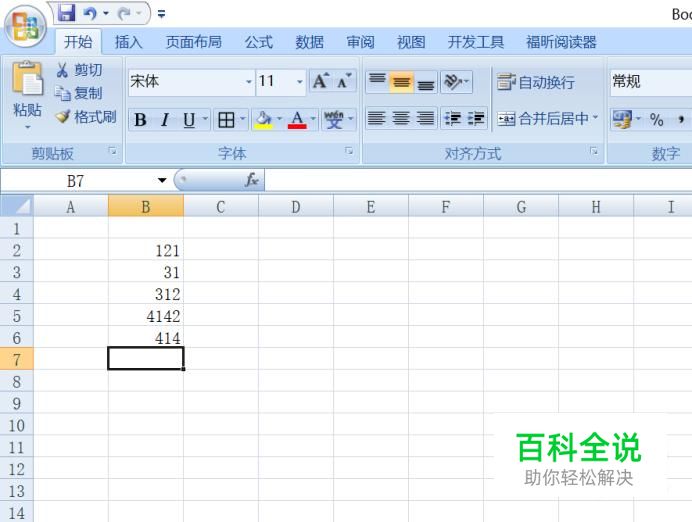This screenshot has height=522, width=692.
Task: Select the 数据 tab
Action: tap(309, 42)
